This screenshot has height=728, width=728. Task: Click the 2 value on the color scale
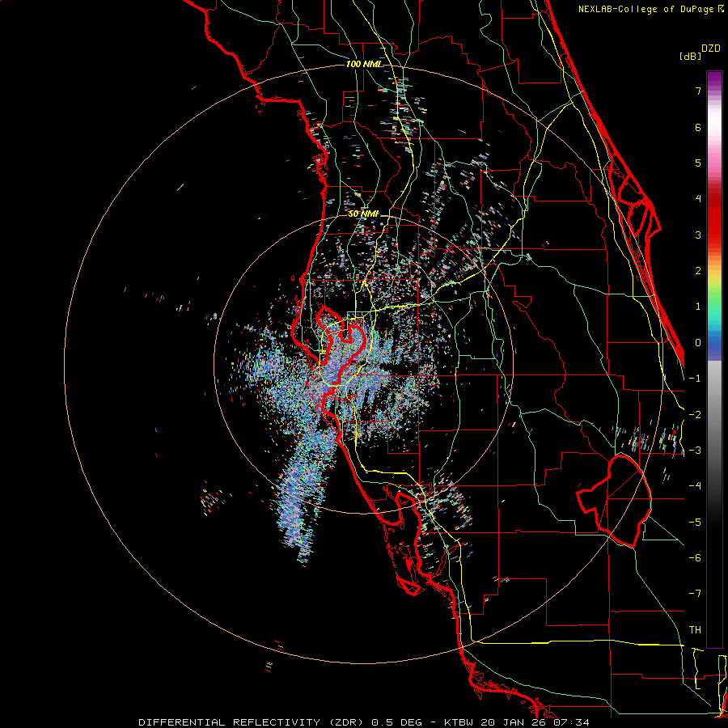point(698,271)
